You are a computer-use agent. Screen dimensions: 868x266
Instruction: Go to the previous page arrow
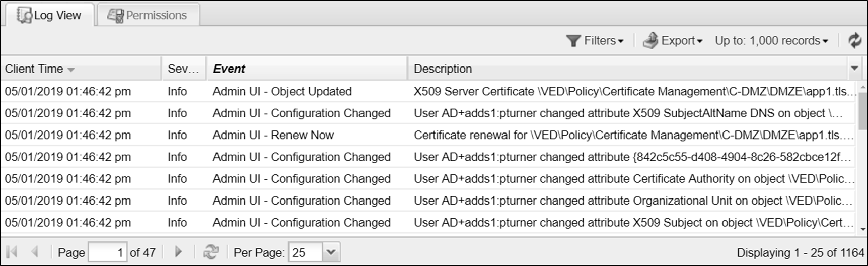point(34,252)
